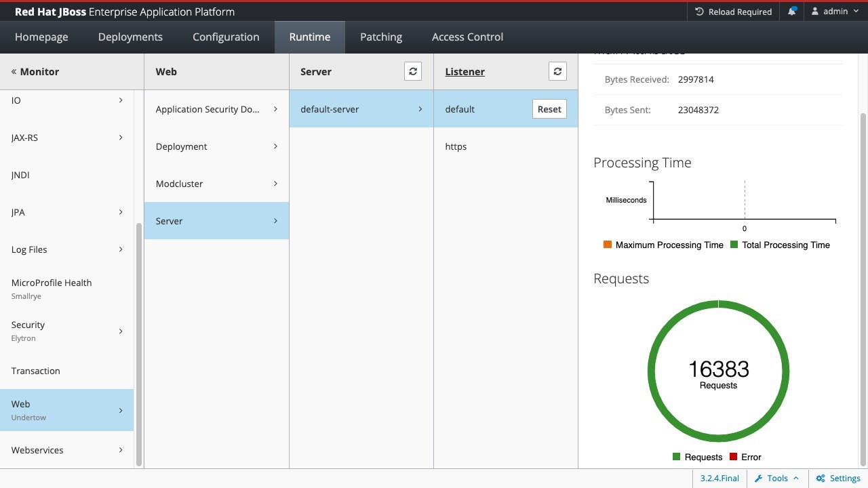Reset the default listener statistics
This screenshot has height=488, width=868.
(549, 109)
